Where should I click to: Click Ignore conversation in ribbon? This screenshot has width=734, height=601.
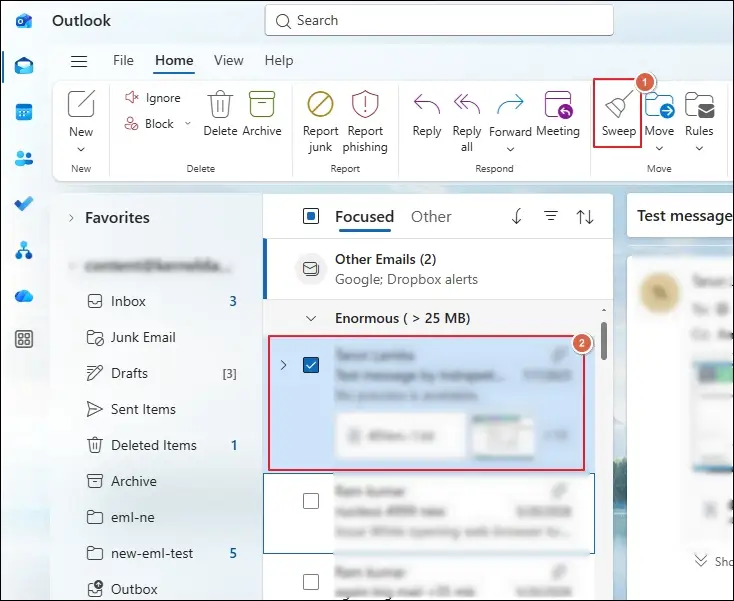click(153, 97)
